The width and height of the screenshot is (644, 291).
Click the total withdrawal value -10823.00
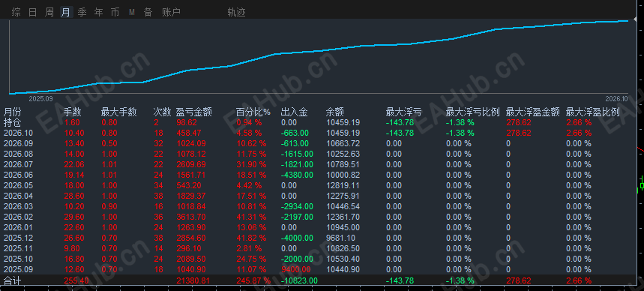[x=299, y=280]
